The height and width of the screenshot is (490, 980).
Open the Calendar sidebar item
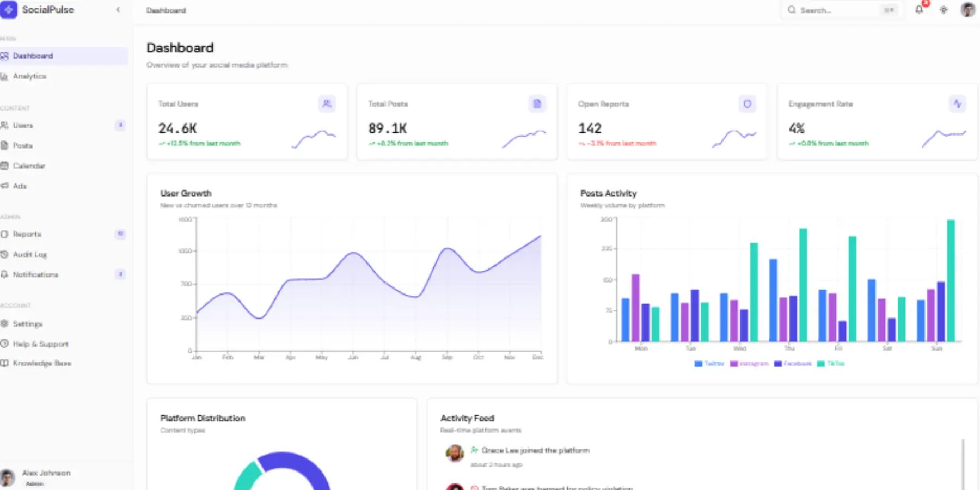(x=63, y=166)
